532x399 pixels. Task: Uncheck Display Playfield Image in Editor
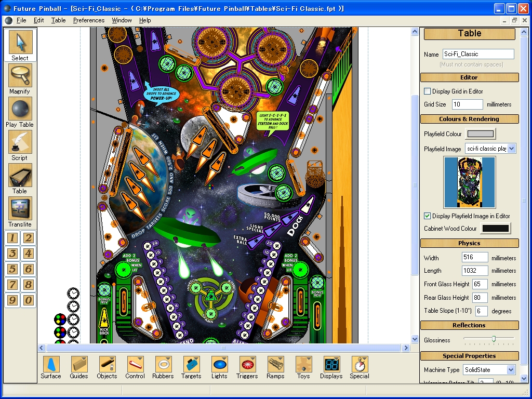click(428, 216)
